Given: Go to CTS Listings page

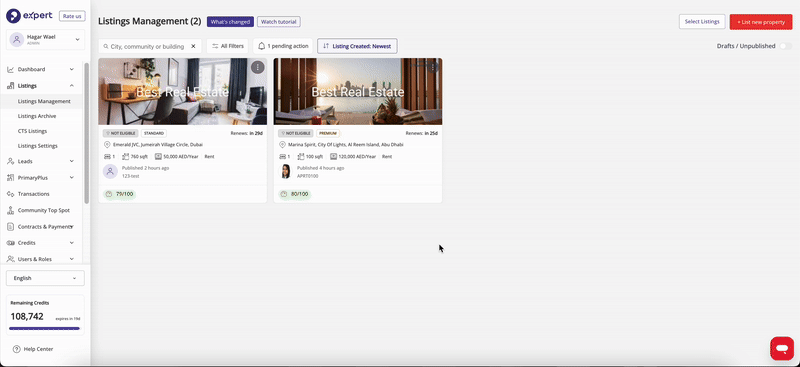Looking at the screenshot, I should coord(32,131).
